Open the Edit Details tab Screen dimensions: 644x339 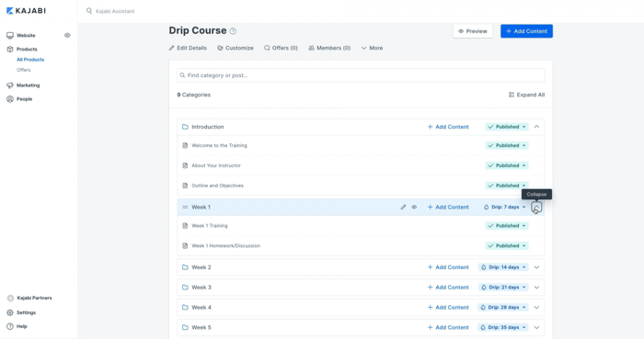pyautogui.click(x=188, y=48)
